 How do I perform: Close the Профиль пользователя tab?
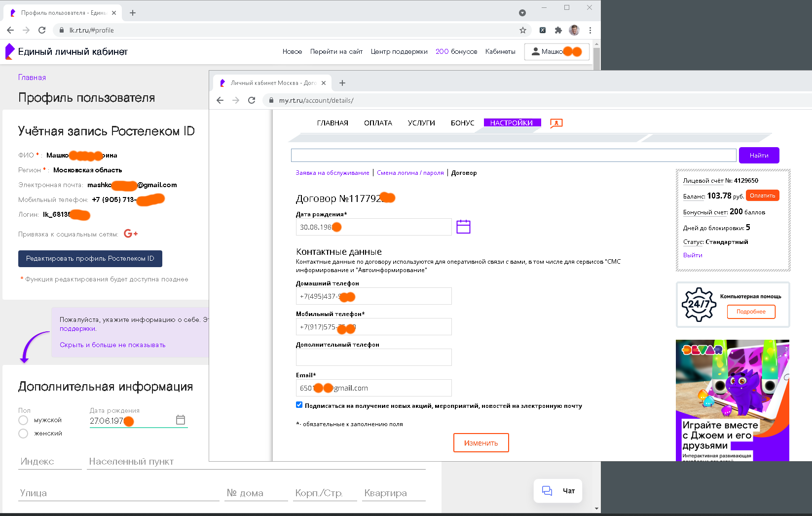click(114, 13)
